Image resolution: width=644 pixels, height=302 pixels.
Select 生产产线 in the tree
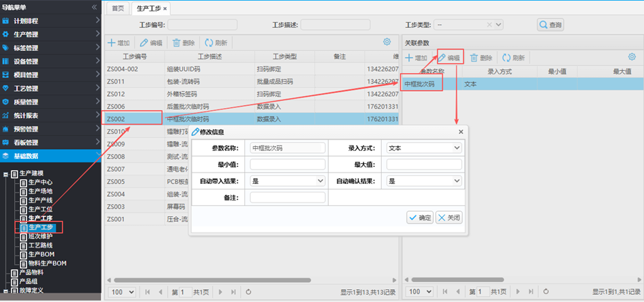40,200
